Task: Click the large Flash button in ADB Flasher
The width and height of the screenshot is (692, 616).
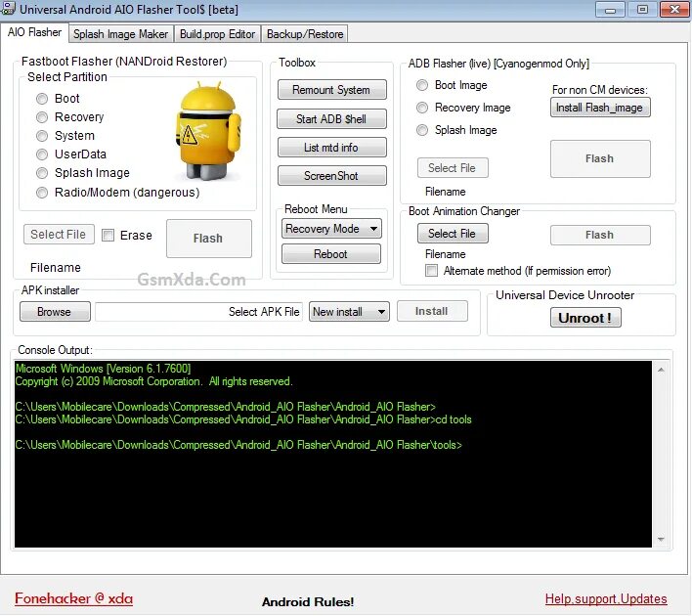Action: (600, 158)
